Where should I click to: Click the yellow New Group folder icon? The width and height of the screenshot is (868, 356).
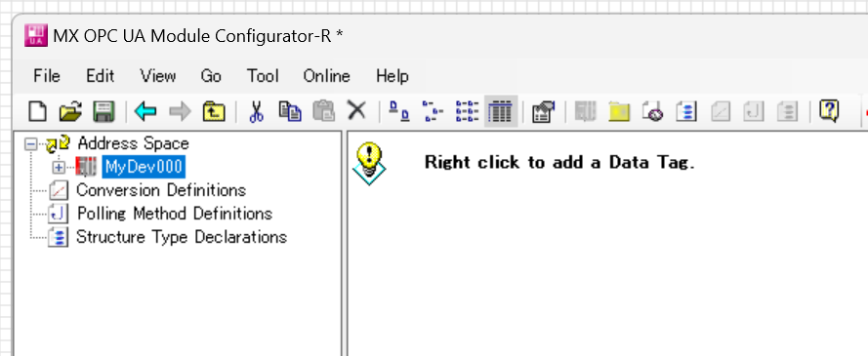(619, 111)
